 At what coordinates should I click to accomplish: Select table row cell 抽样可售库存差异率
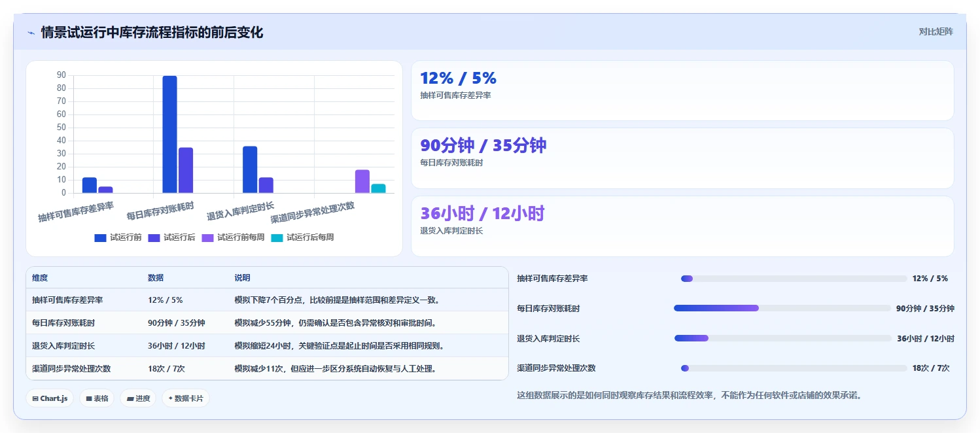click(67, 300)
